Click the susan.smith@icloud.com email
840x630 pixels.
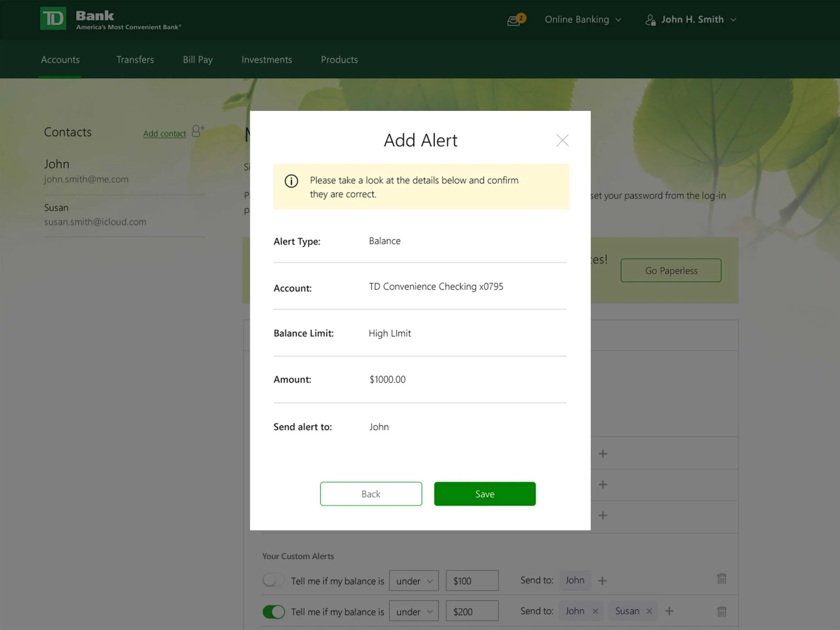[95, 222]
